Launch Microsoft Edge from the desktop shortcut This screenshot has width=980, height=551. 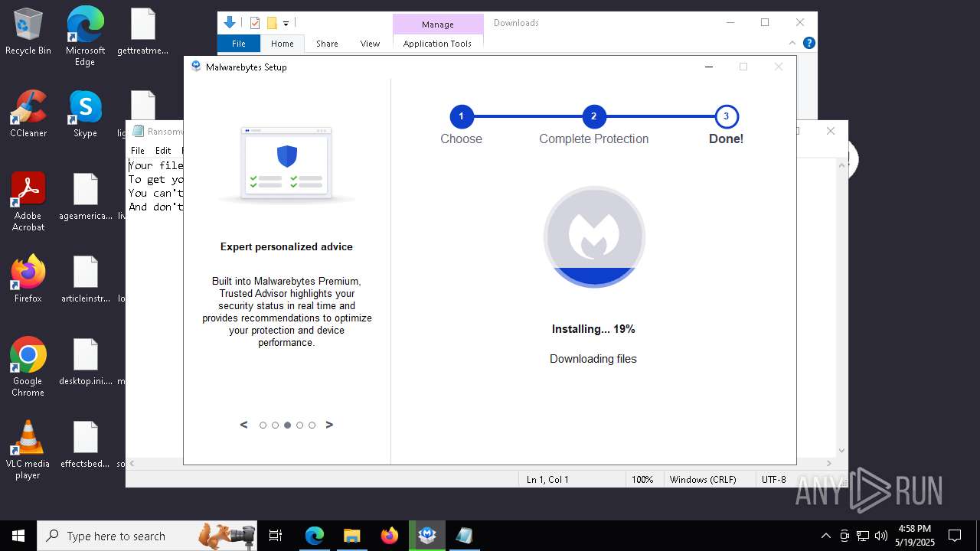click(85, 36)
